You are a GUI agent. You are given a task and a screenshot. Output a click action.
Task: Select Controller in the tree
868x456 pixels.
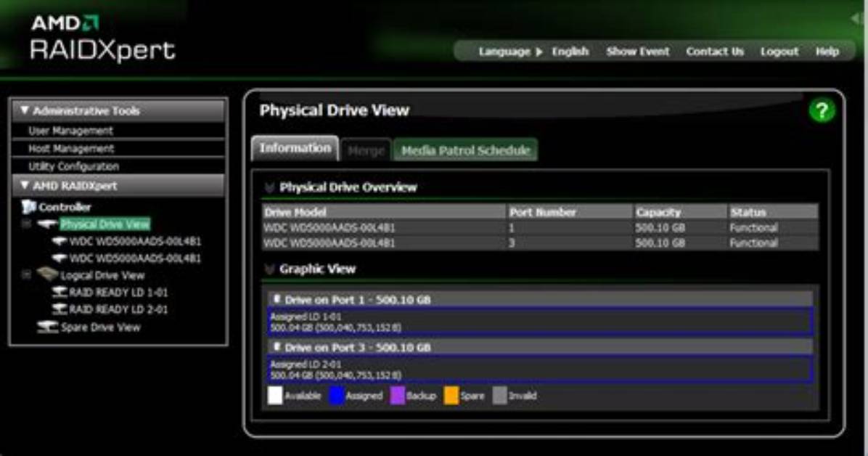pos(65,207)
